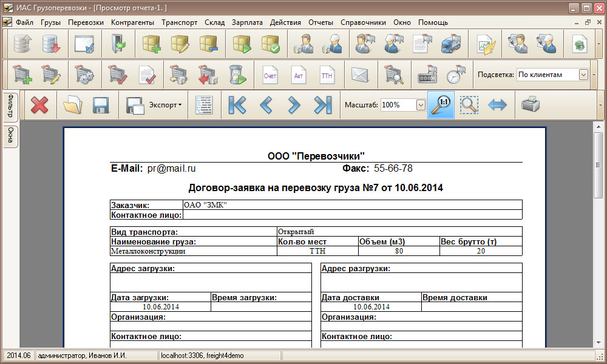Open the ТТН waybill icon
This screenshot has height=364, width=607.
click(x=328, y=75)
